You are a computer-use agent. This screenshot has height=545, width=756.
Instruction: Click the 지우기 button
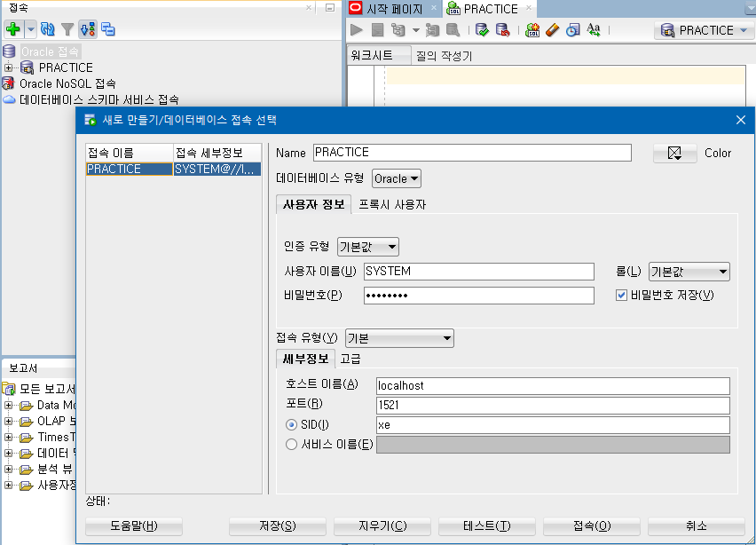point(382,525)
